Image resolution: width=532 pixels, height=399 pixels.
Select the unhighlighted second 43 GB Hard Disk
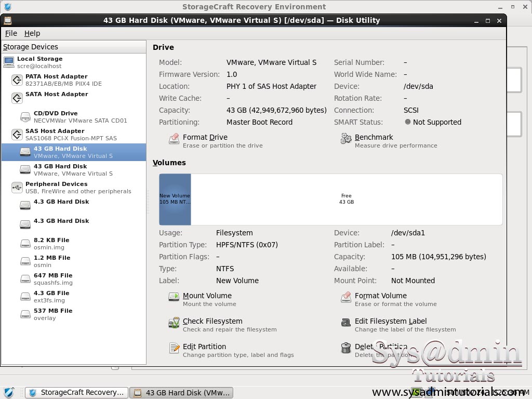[x=74, y=170]
